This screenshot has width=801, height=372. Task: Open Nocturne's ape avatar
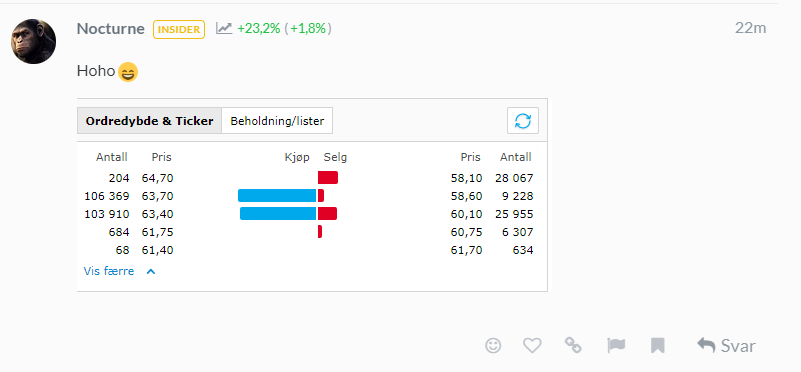click(x=33, y=41)
